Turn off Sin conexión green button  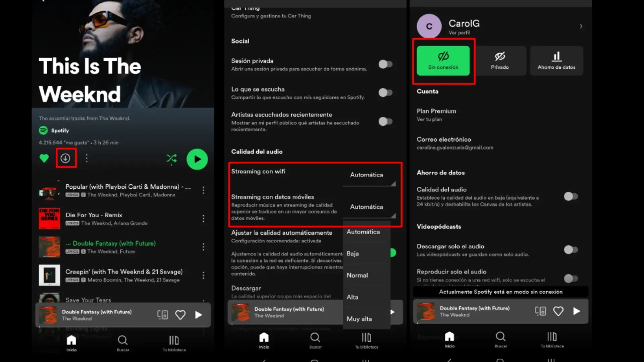tap(443, 61)
